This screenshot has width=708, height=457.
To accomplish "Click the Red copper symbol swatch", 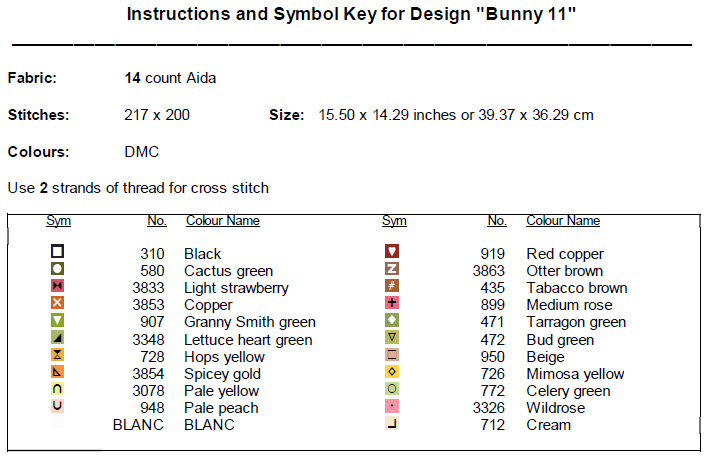I will pos(392,253).
